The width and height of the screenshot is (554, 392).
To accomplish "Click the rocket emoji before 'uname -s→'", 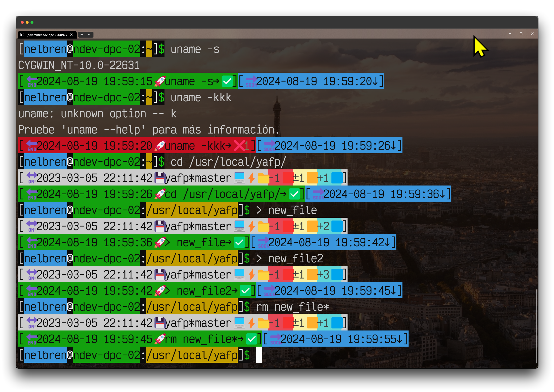I will pyautogui.click(x=160, y=81).
